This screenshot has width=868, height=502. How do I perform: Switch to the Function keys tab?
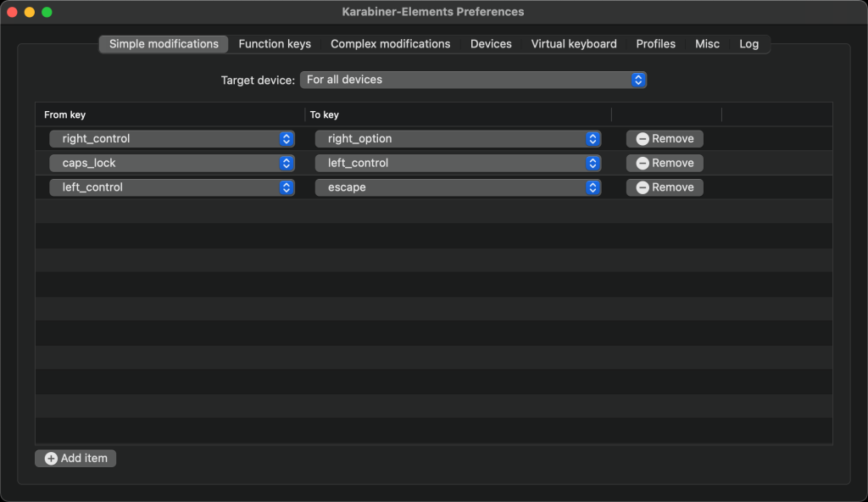pyautogui.click(x=275, y=44)
